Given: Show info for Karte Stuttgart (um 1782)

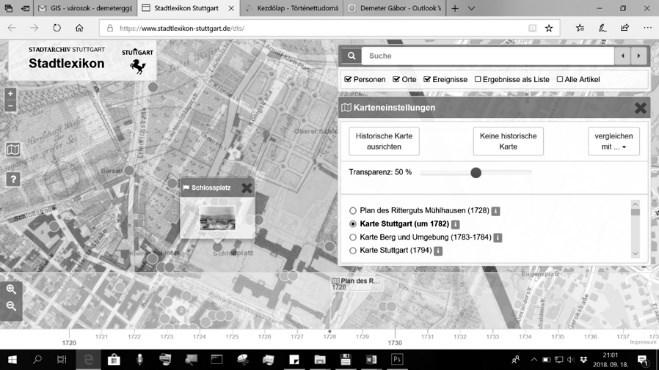Looking at the screenshot, I should (x=455, y=224).
